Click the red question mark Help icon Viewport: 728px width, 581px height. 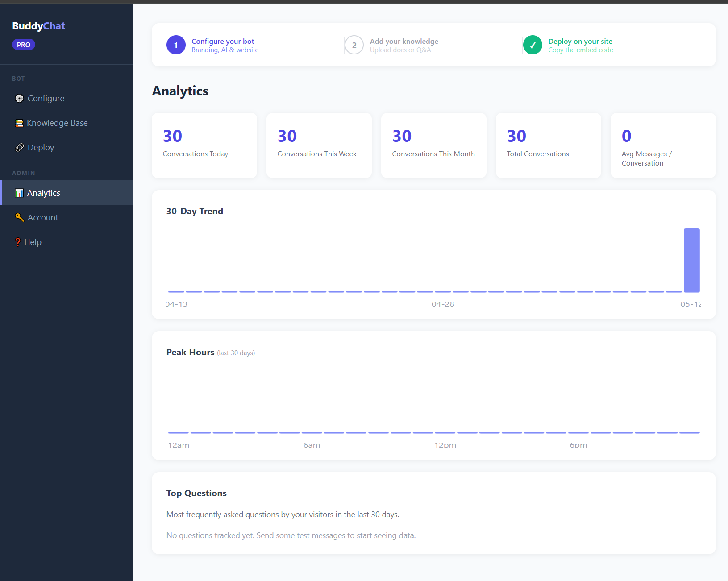[18, 242]
